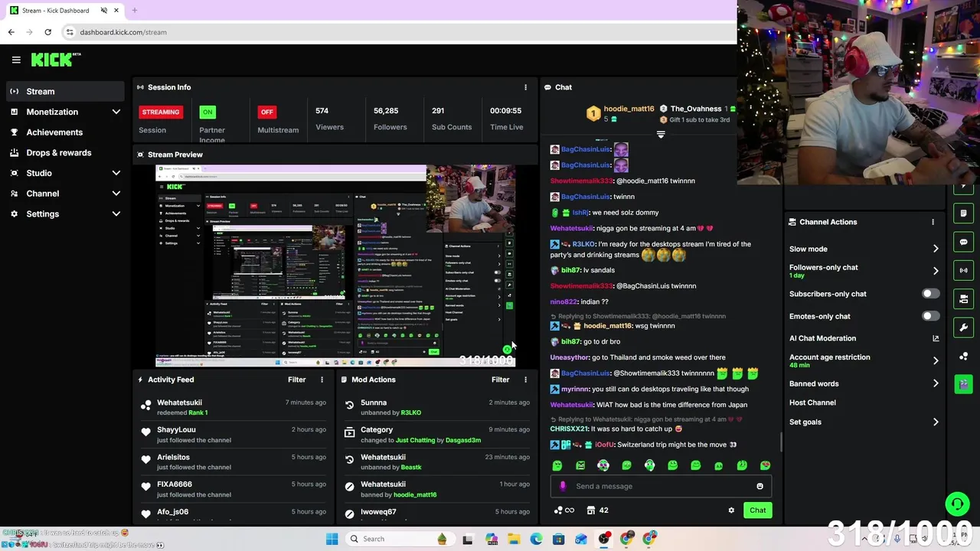
Task: Open the emoji picker in message box
Action: click(x=759, y=486)
